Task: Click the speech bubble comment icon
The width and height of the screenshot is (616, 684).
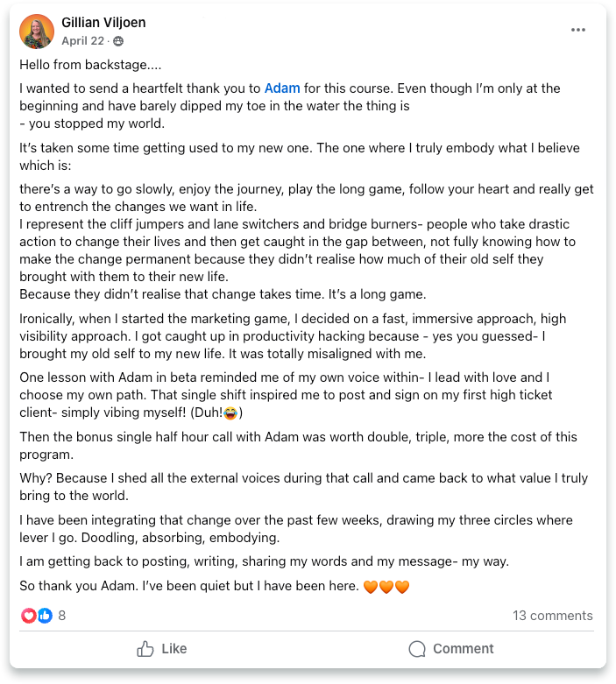Action: 418,649
